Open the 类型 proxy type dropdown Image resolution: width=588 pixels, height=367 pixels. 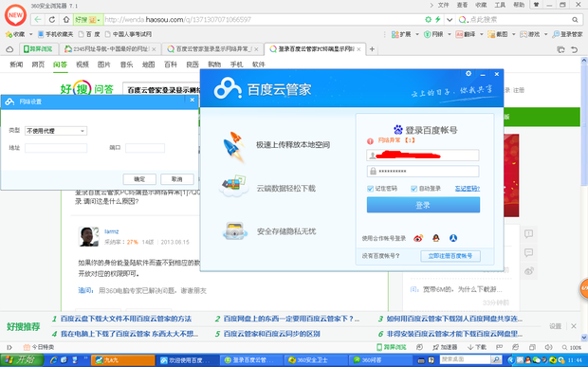click(56, 131)
